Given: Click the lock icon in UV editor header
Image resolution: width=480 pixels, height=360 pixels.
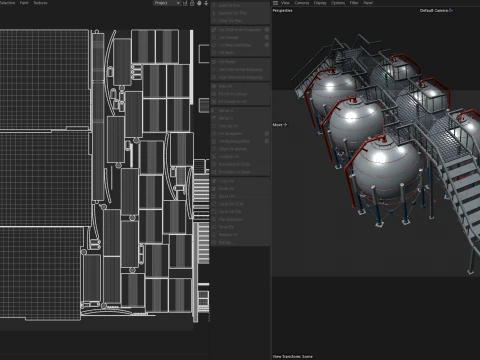Looking at the screenshot, I should tap(192, 3).
